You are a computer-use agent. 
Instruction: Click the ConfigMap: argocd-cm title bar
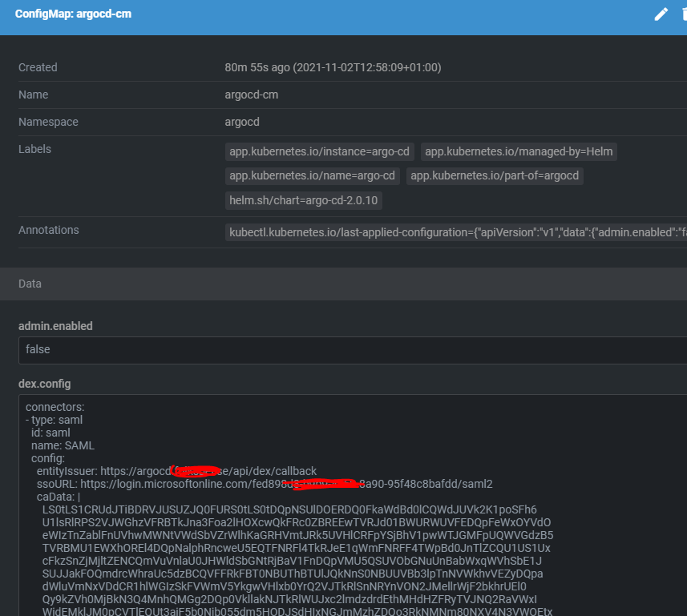73,14
